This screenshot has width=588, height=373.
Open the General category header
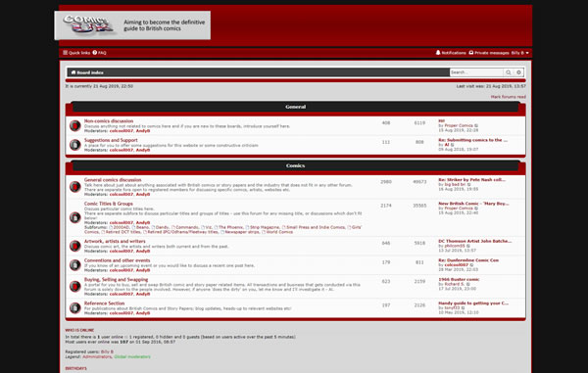296,107
